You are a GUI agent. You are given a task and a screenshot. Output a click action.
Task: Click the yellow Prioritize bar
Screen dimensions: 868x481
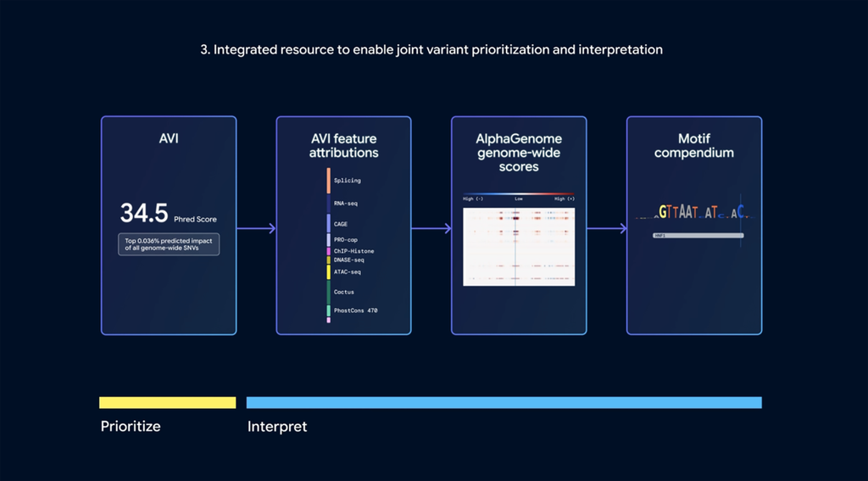pyautogui.click(x=168, y=403)
